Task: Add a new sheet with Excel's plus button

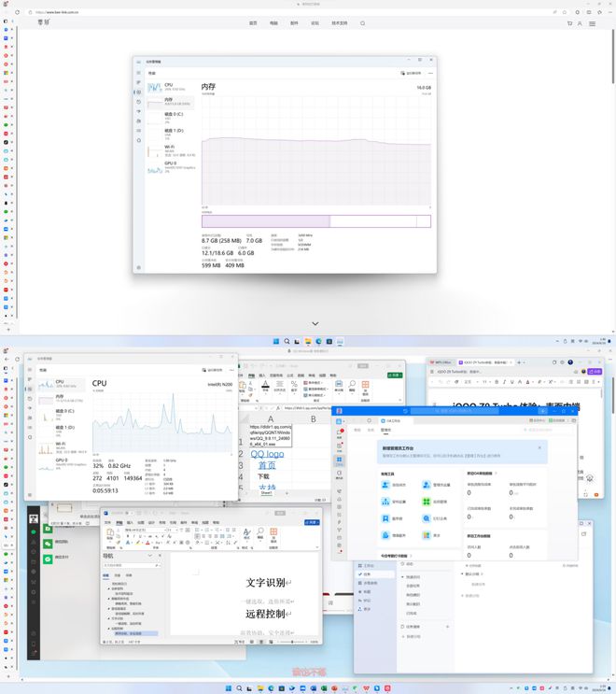Action: [287, 492]
